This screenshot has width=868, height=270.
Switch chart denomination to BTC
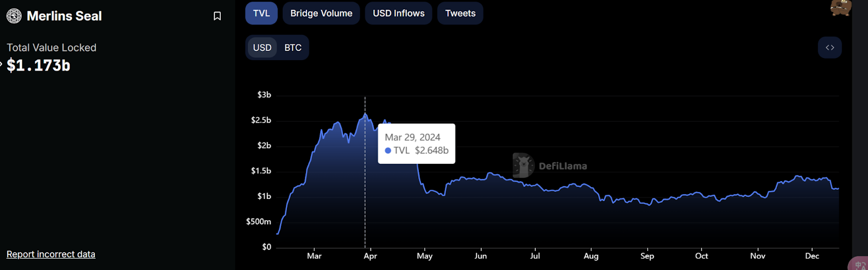292,48
